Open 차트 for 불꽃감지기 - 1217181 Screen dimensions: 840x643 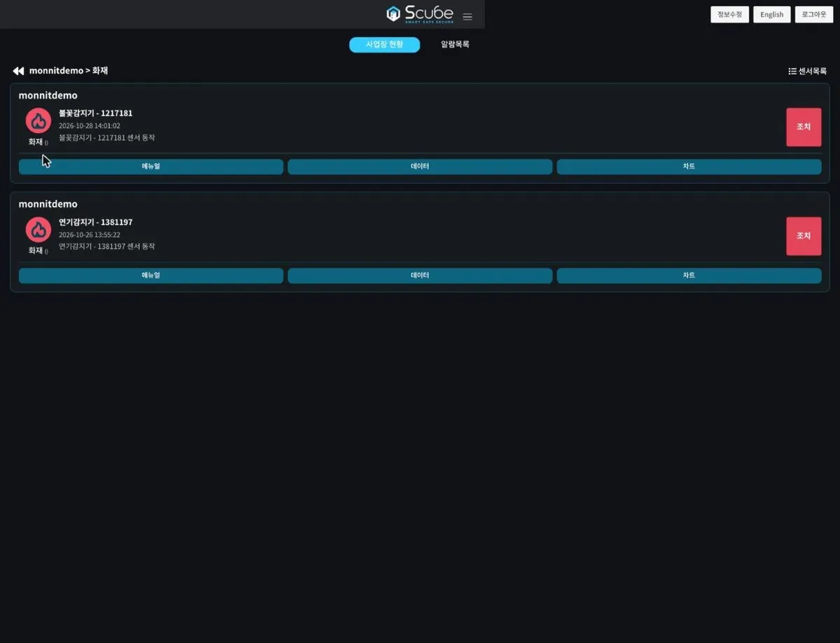[x=689, y=167]
